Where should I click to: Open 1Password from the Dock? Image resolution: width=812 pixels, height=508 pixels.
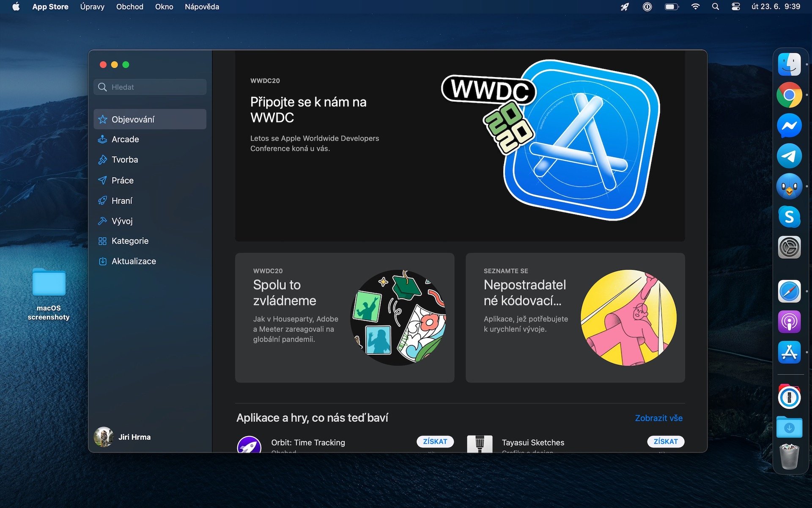click(789, 397)
